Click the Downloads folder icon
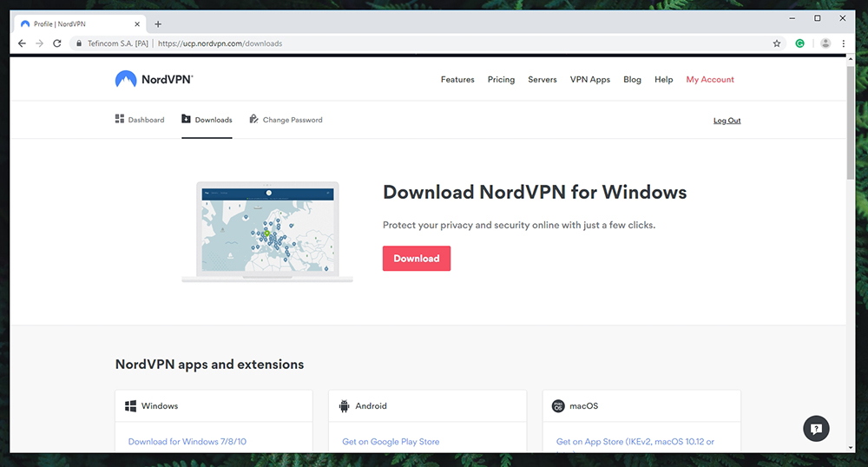Image resolution: width=868 pixels, height=467 pixels. [186, 119]
